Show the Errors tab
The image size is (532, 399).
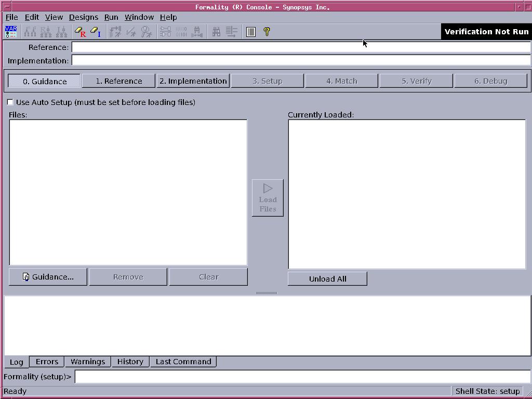point(47,362)
